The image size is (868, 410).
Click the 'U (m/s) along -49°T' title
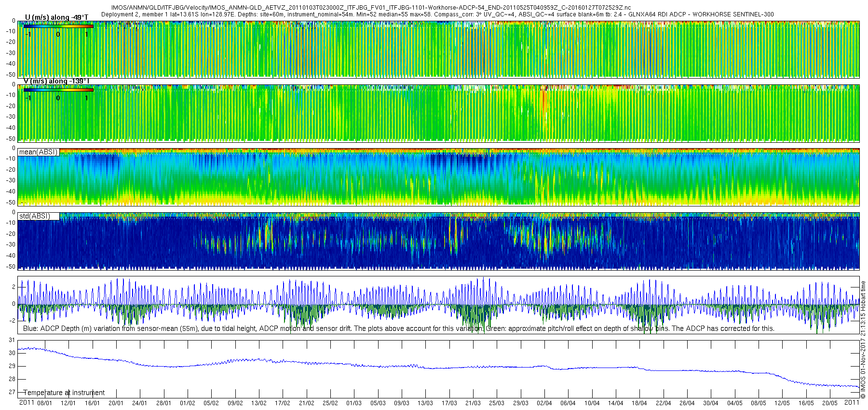click(x=56, y=17)
